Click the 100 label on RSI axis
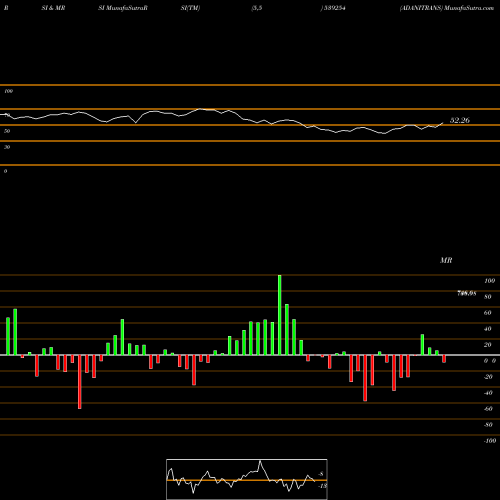Image resolution: width=500 pixels, height=500 pixels. click(x=8, y=91)
